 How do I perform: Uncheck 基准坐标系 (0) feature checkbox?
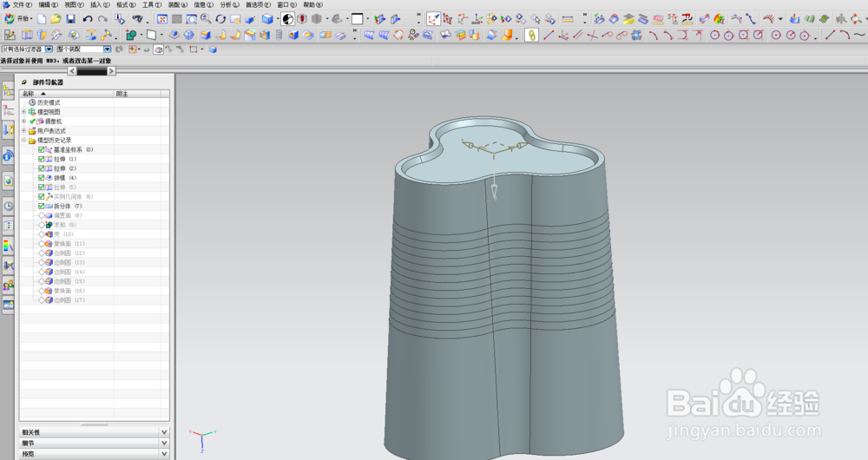point(41,149)
